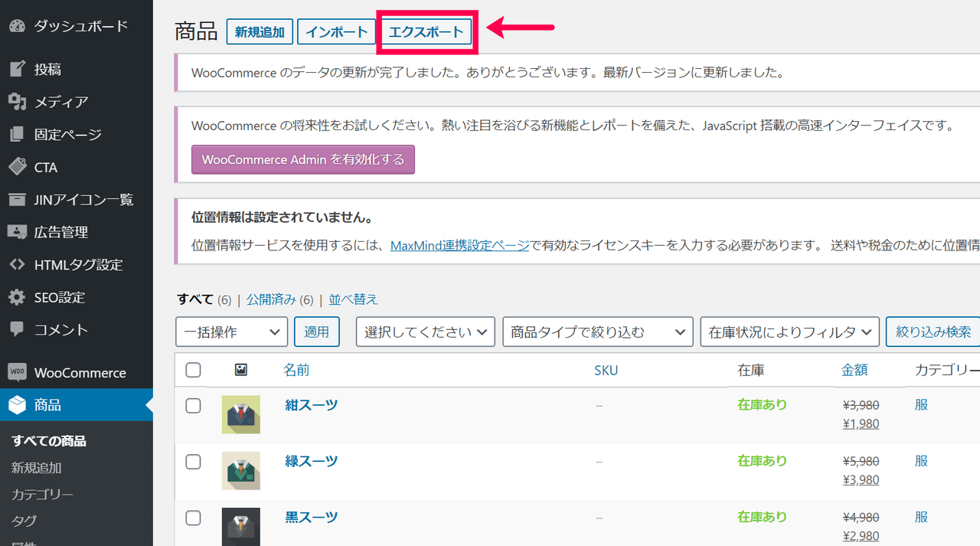Click the ¥3,980 sale price for 緑スーツ
Screen dimensions: 980x546
point(861,480)
